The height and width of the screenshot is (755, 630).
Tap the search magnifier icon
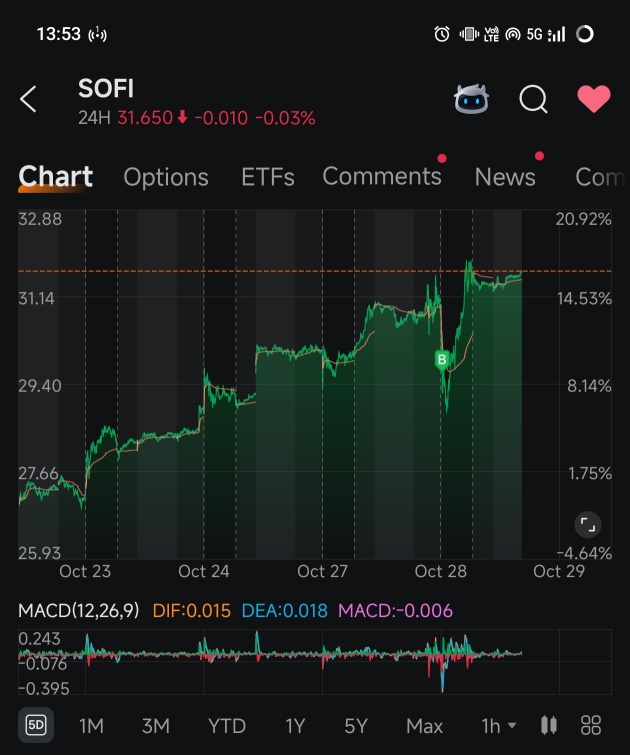click(x=533, y=99)
